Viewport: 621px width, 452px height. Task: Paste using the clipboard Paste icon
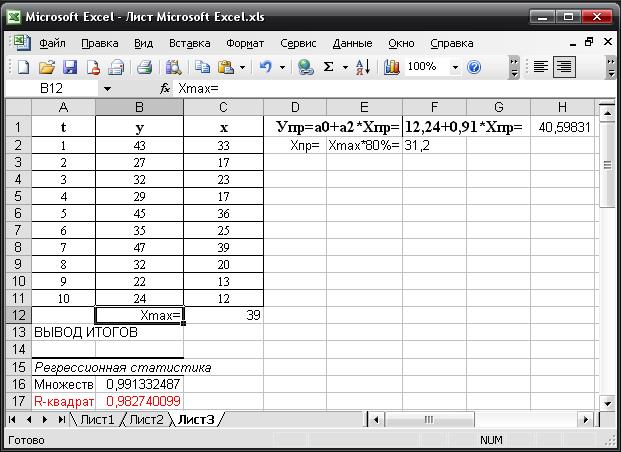pos(226,67)
